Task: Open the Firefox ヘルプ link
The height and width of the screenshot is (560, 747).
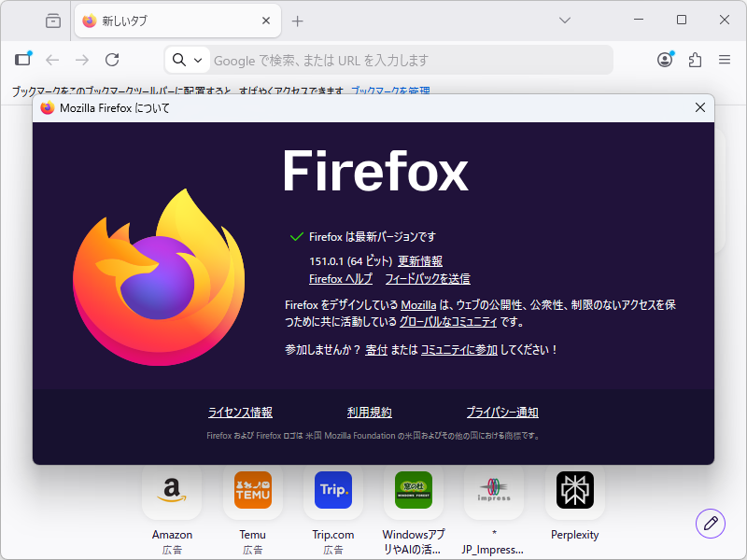Action: 341,278
